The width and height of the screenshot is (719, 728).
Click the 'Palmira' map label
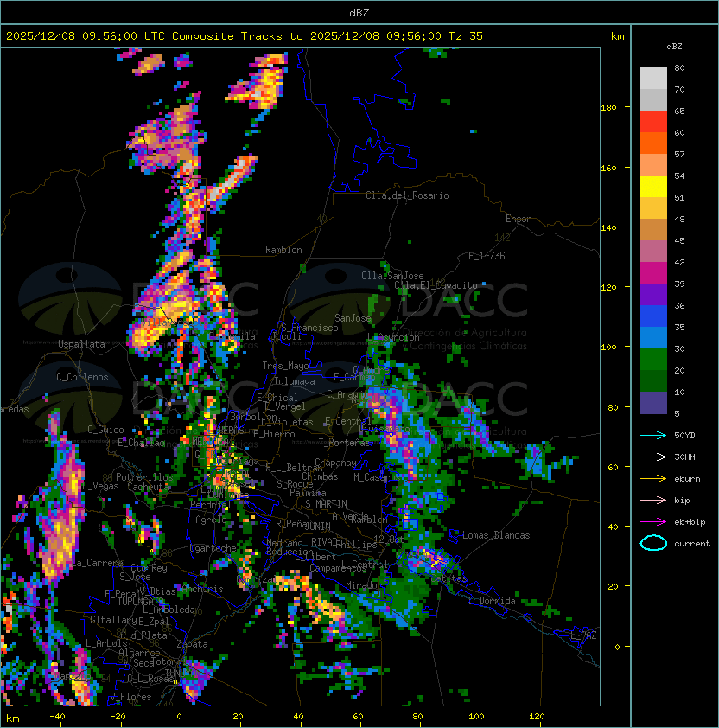point(308,493)
